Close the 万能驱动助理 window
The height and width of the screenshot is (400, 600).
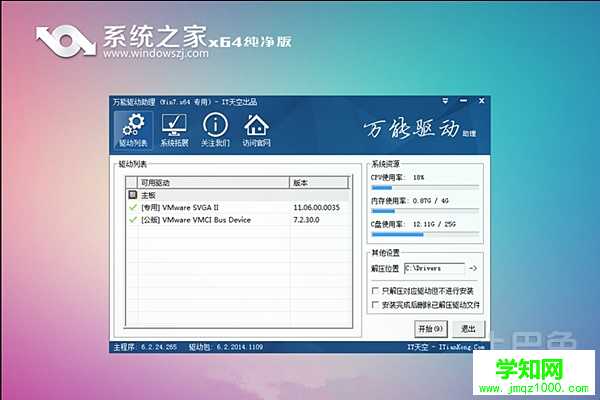(482, 101)
